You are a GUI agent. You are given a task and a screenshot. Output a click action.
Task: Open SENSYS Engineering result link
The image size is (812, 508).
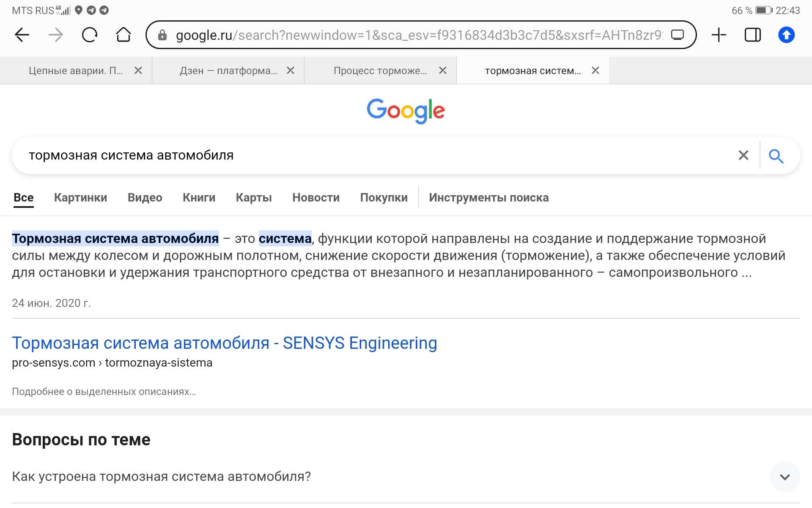pos(224,343)
